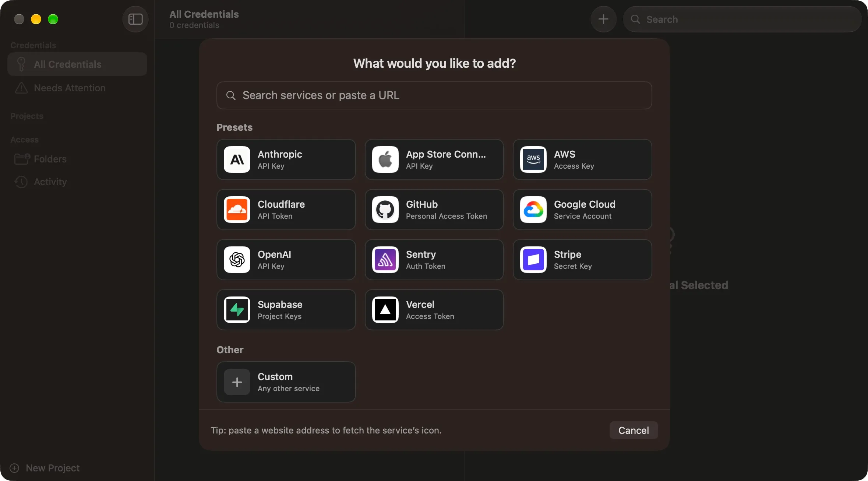Screen dimensions: 868x481
Task: Click the green zoom window button
Action: coord(53,19)
